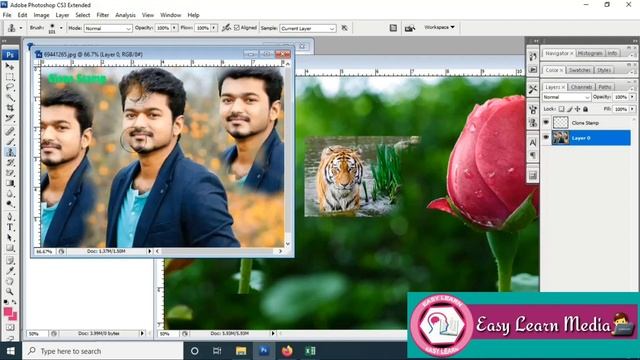Switch to the Swatches tab
Screen dimensions: 640x360
click(x=580, y=70)
